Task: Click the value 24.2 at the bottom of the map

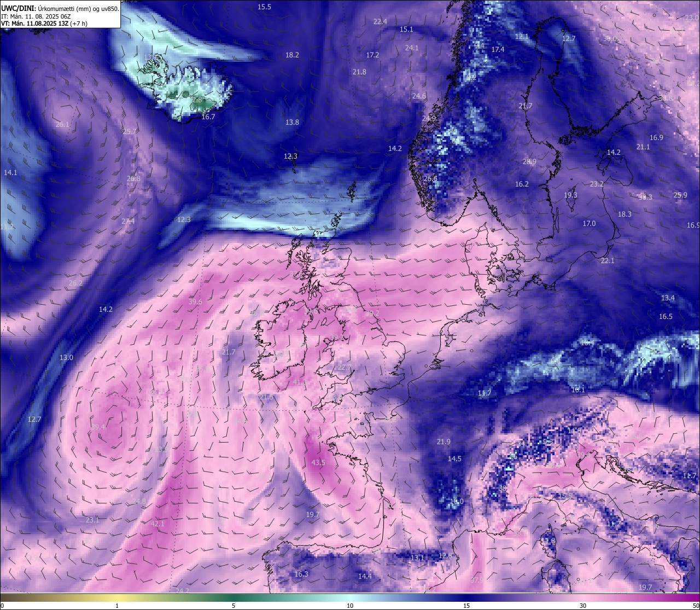Action: click(183, 590)
